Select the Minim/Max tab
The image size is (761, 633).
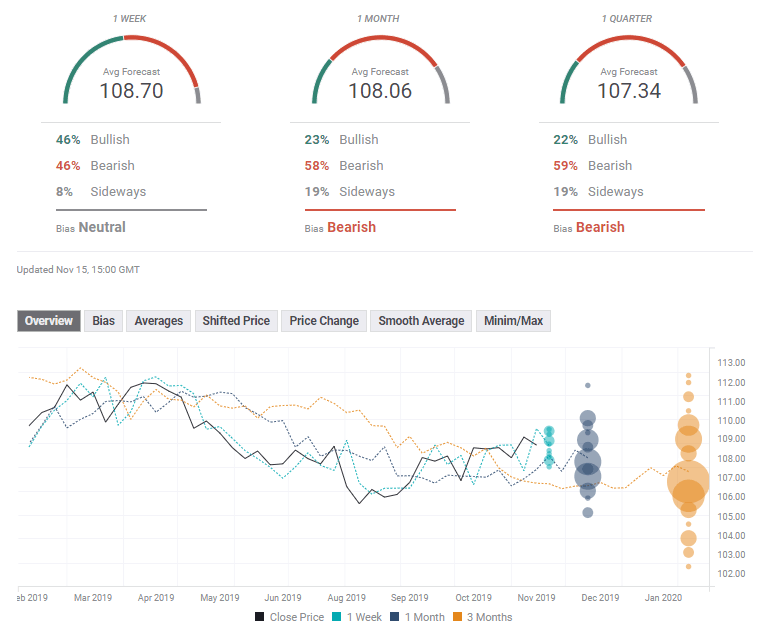tap(513, 321)
